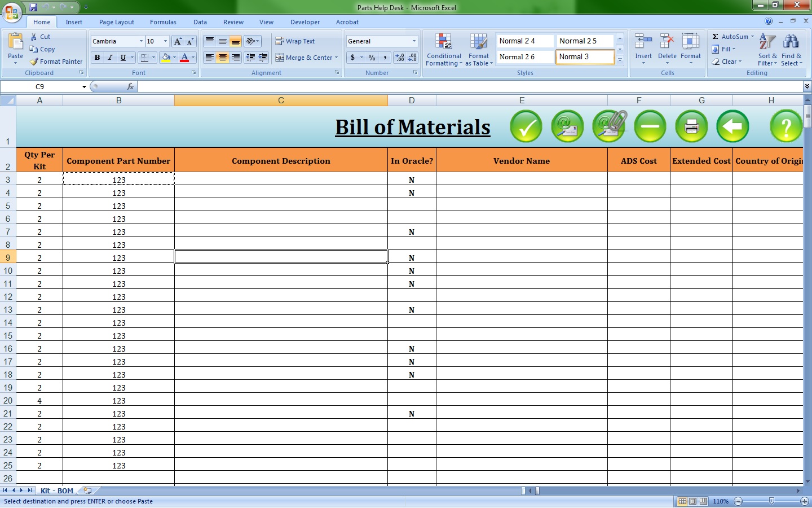Select column E header
This screenshot has width=812, height=508.
coord(522,100)
